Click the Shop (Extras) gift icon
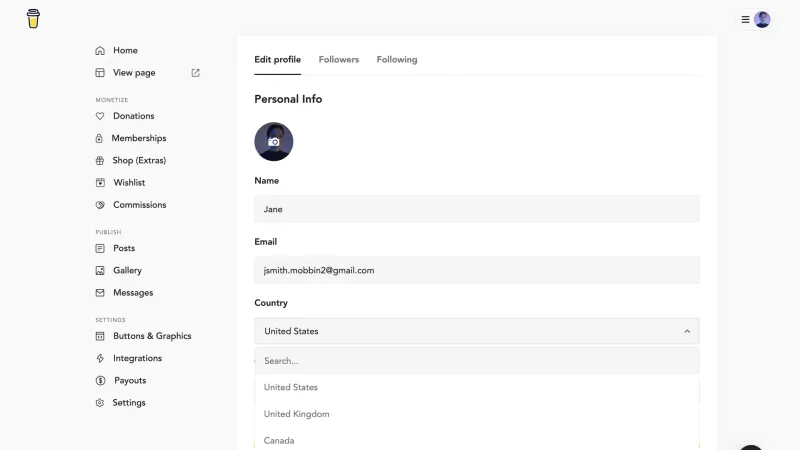Screen dimensions: 800x450 (100, 161)
